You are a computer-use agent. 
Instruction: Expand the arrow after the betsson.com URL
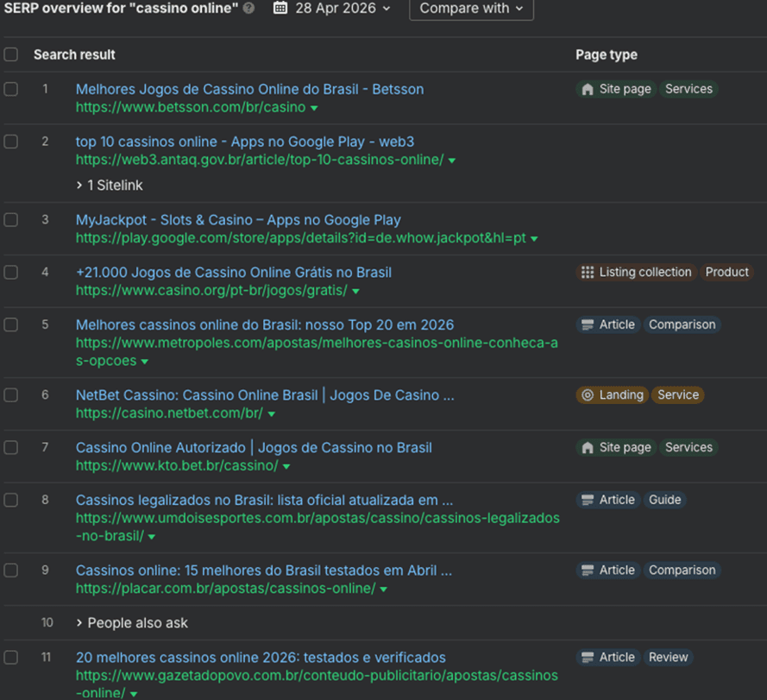[314, 108]
